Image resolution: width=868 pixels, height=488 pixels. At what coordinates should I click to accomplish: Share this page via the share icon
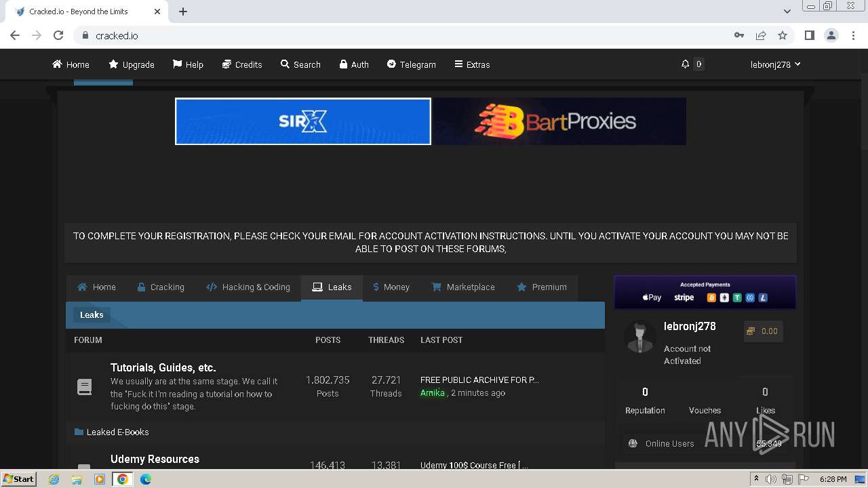[761, 35]
